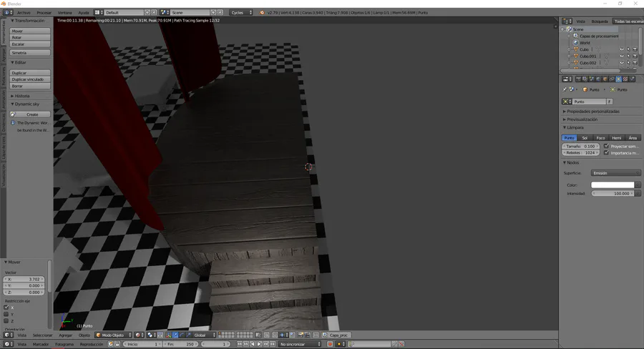Image resolution: width=644 pixels, height=349 pixels.
Task: Click the Mover button
Action: (30, 31)
